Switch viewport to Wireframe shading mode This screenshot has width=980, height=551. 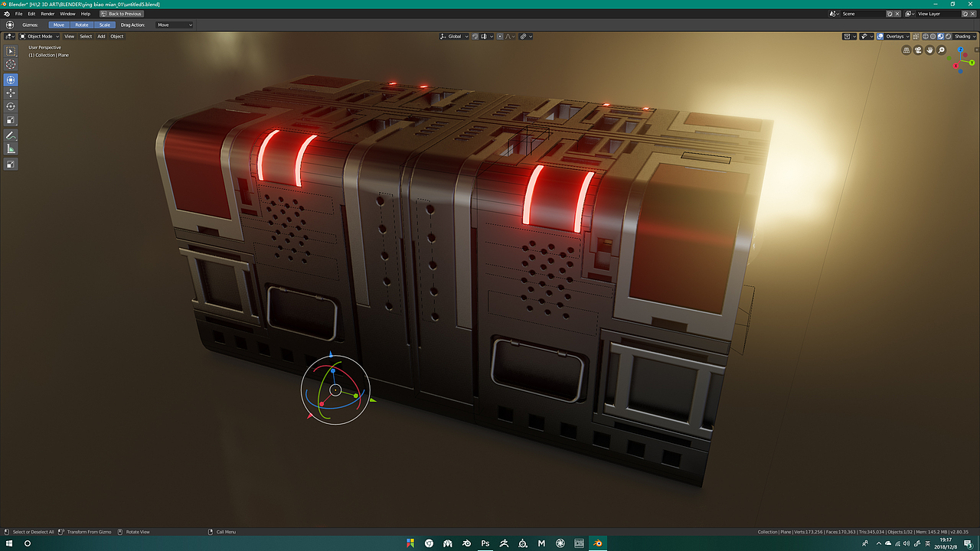click(x=926, y=36)
